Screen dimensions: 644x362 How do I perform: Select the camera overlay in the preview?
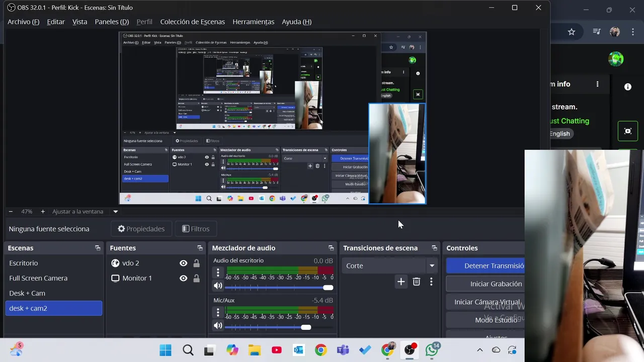tap(397, 153)
